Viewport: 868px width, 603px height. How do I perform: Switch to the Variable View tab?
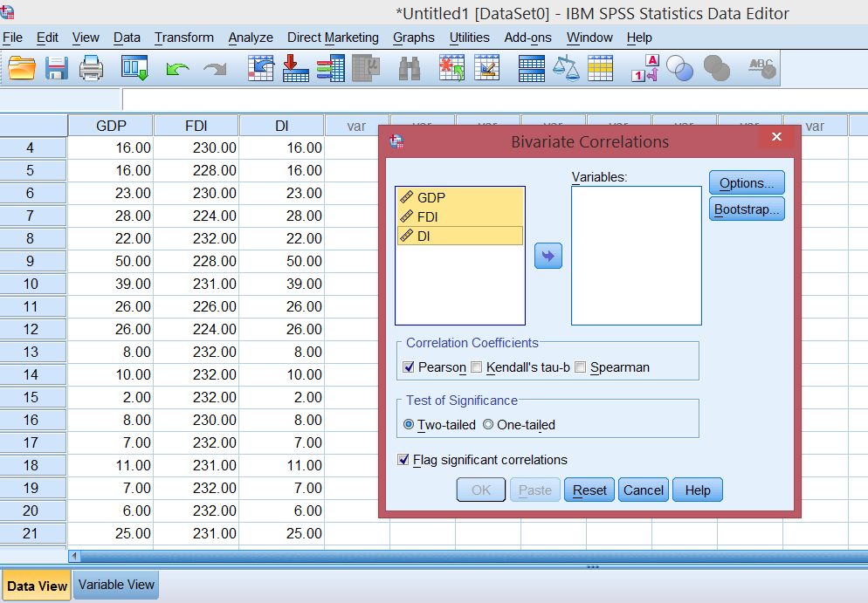(116, 585)
